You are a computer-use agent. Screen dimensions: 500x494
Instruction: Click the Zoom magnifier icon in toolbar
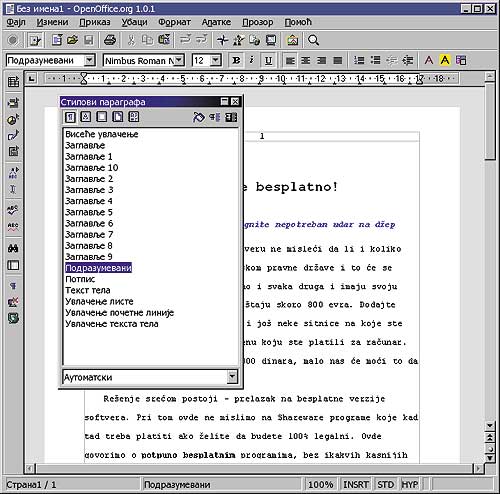(x=313, y=40)
